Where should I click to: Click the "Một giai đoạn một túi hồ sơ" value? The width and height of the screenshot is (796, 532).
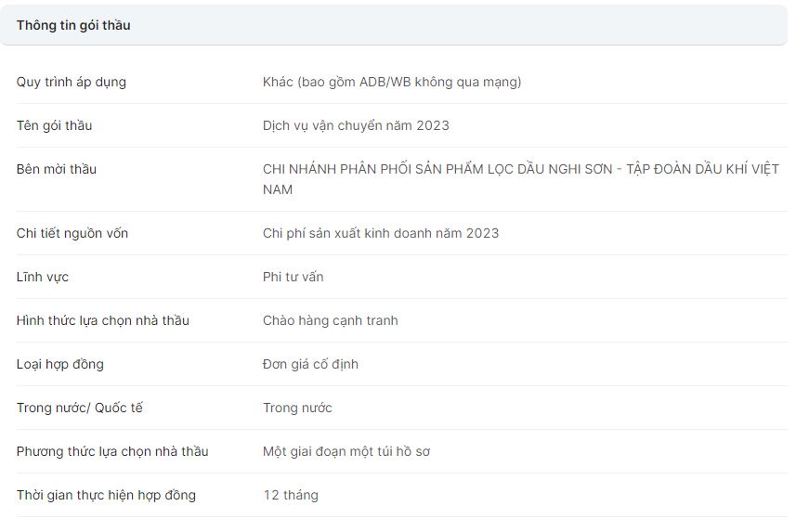coord(346,451)
